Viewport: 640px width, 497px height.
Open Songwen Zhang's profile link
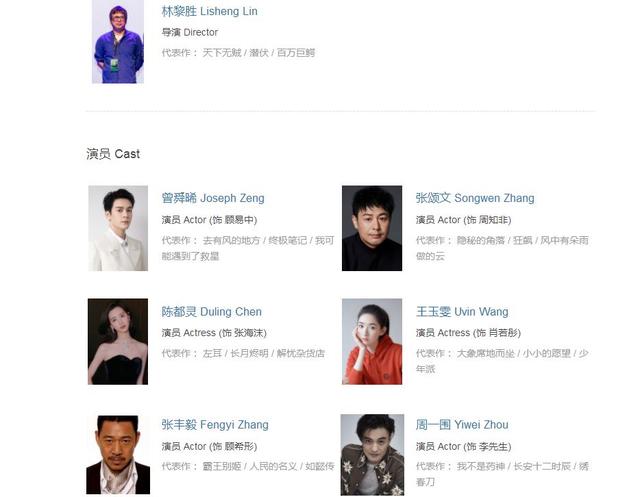coord(475,198)
